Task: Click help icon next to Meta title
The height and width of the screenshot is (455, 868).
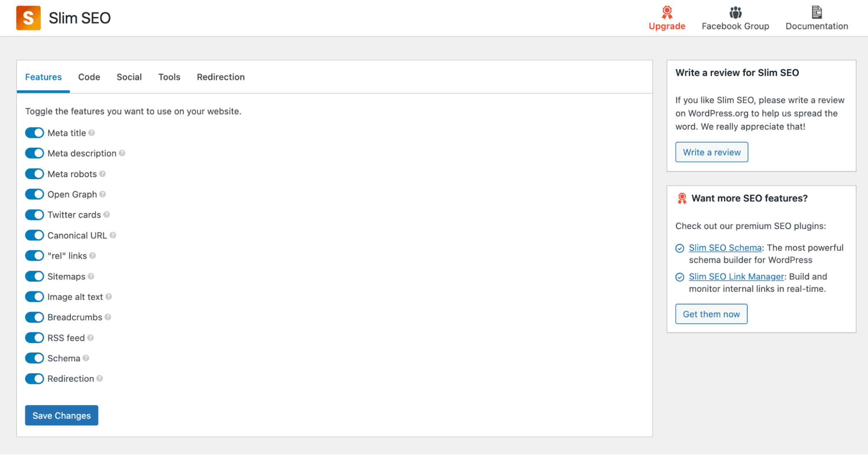Action: 92,133
